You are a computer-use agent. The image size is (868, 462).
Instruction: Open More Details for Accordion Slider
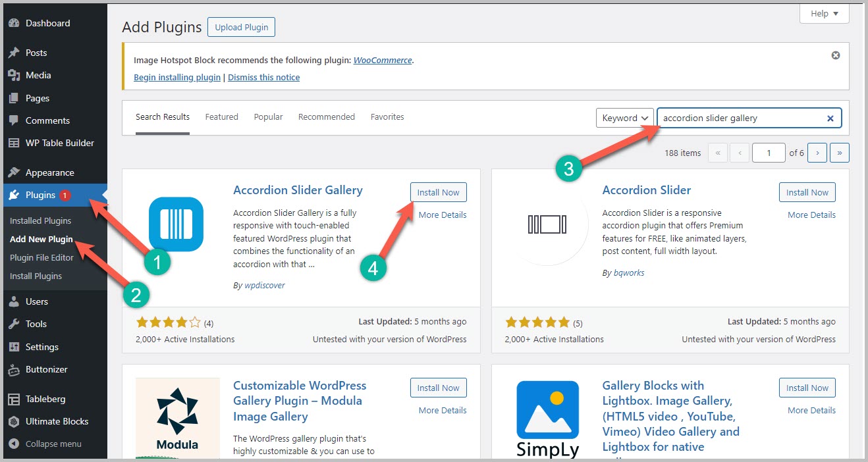click(x=811, y=215)
